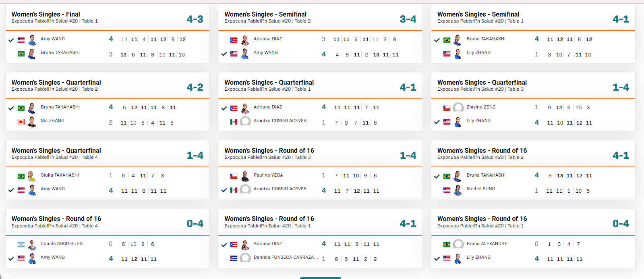Click Amy WANG's player avatar in the Final card
Viewport: 644px width, 279px height.
(32, 40)
